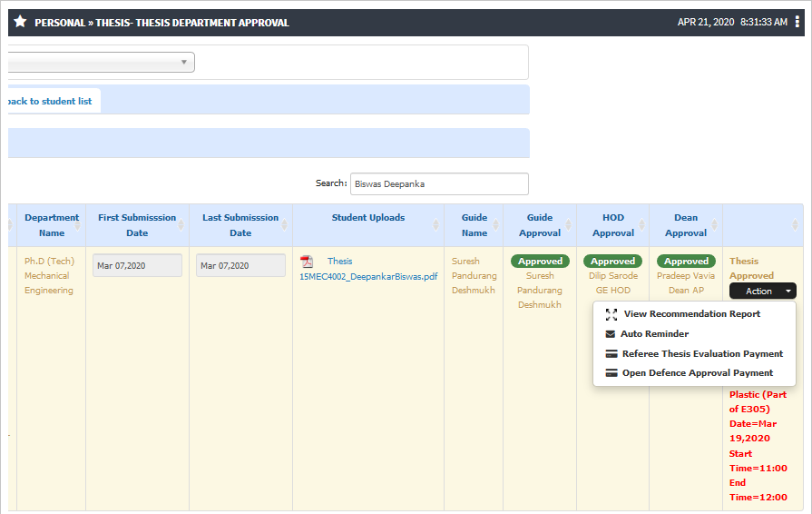Click the red Start Time=11:00 text
This screenshot has height=514, width=812.
click(x=758, y=461)
